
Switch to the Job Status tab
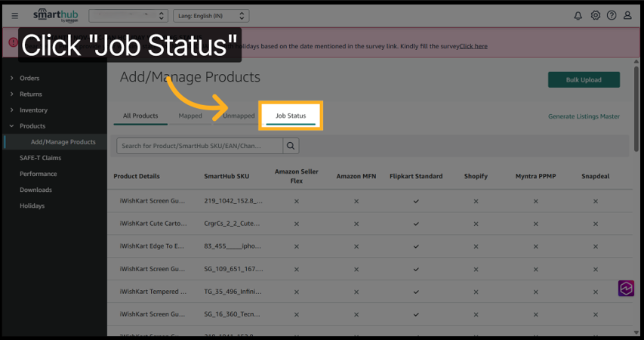click(x=291, y=116)
